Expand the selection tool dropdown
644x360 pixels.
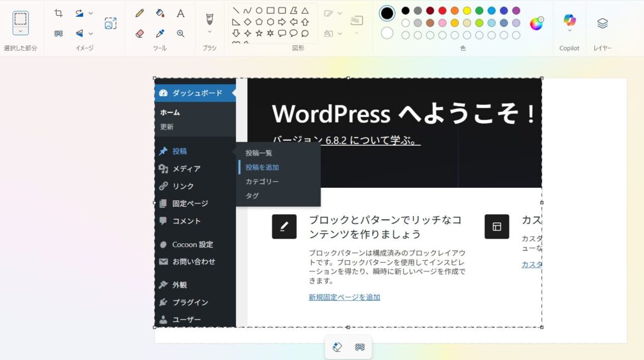pos(21,31)
